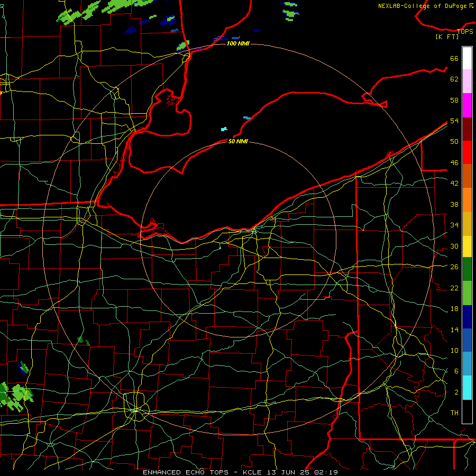Click the "58" legend value
This screenshot has height=476, width=476.
tap(454, 100)
